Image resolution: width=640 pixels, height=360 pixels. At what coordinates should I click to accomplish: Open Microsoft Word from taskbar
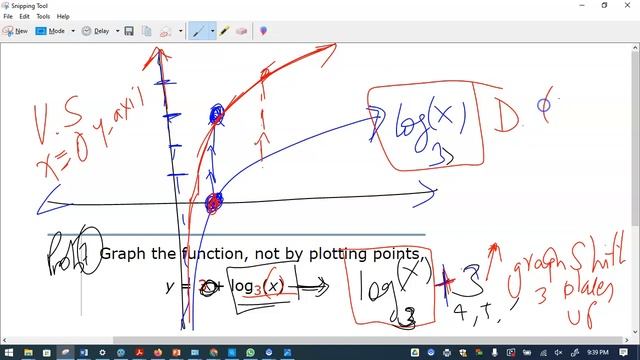(x=84, y=352)
